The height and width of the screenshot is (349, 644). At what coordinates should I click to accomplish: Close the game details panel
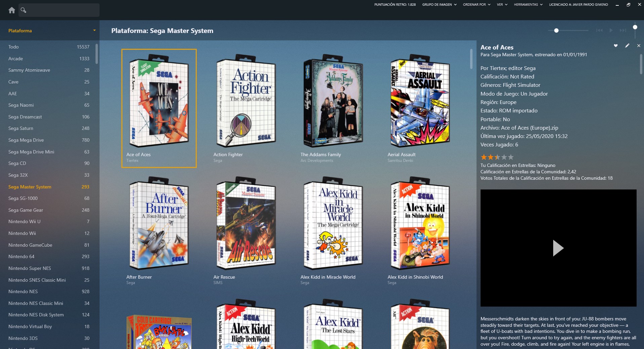click(x=639, y=46)
